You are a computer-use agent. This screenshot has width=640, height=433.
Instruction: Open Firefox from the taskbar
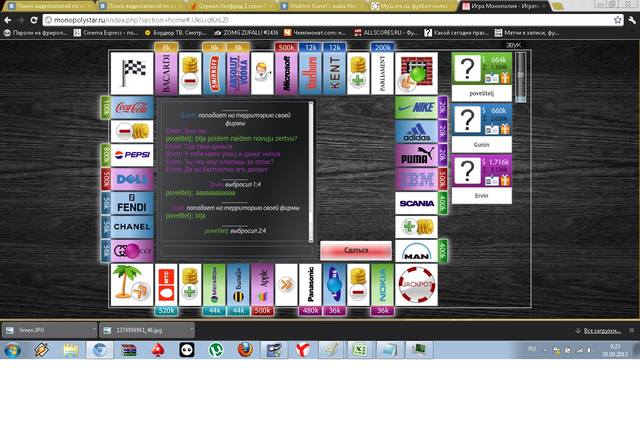[x=244, y=350]
